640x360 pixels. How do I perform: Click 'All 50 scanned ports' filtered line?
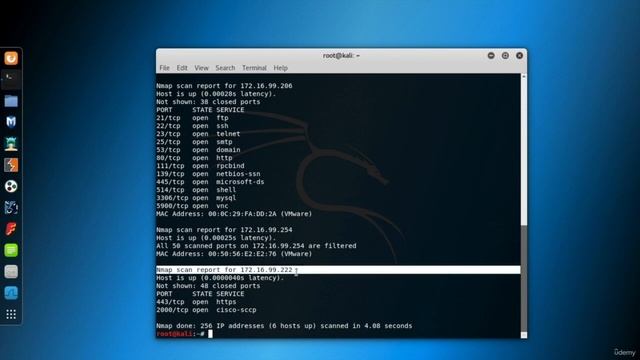click(256, 246)
